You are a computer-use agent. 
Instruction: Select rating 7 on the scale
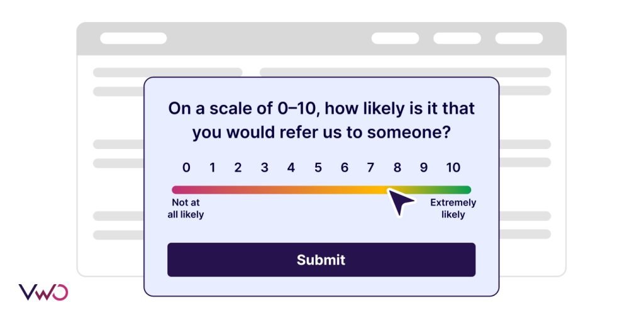[x=371, y=168]
